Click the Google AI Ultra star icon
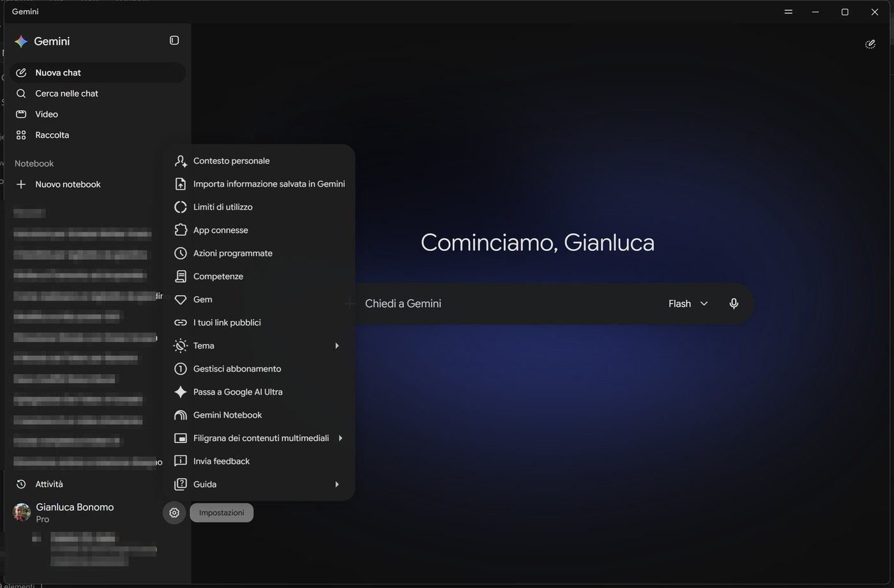 coord(181,392)
